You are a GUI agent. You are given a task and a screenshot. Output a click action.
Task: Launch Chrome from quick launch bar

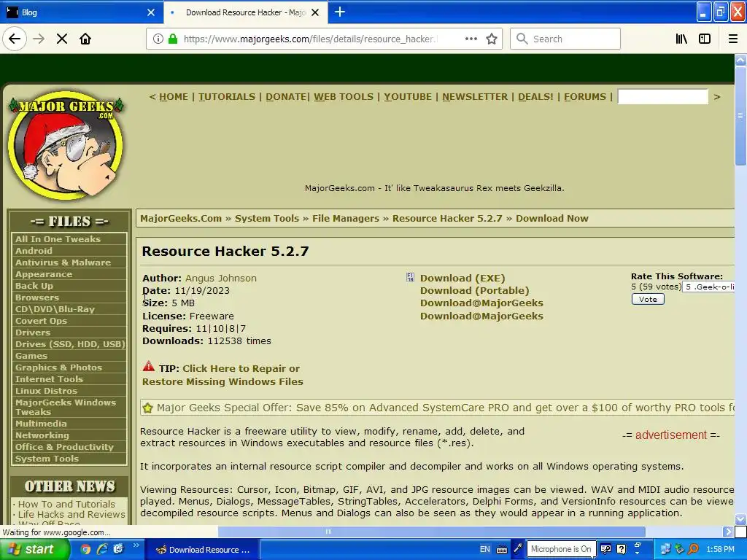tap(85, 549)
